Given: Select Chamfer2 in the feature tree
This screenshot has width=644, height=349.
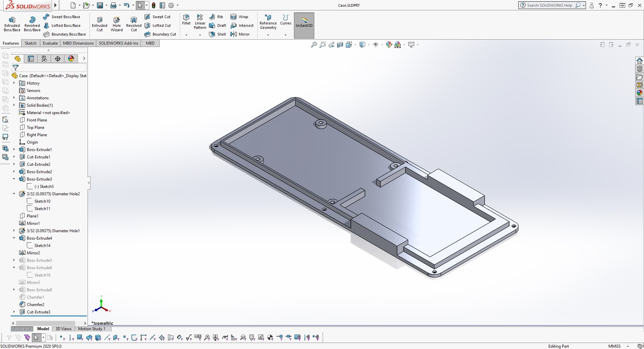Looking at the screenshot, I should point(32,305).
